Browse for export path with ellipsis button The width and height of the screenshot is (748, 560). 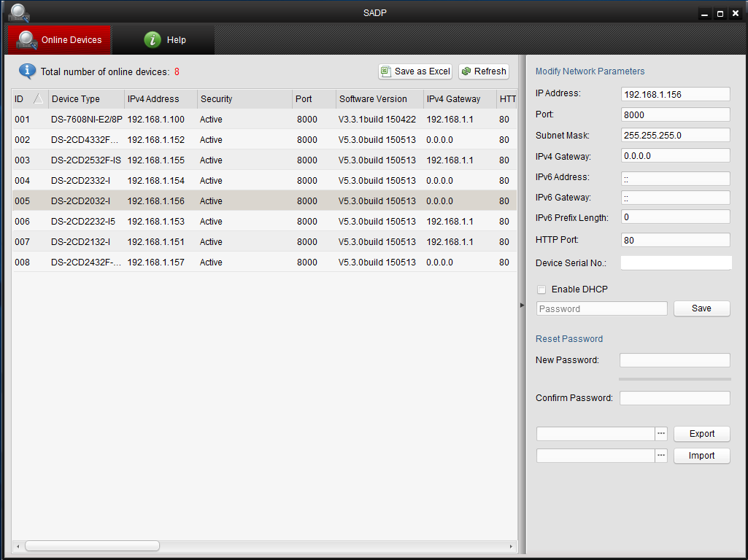click(x=661, y=434)
